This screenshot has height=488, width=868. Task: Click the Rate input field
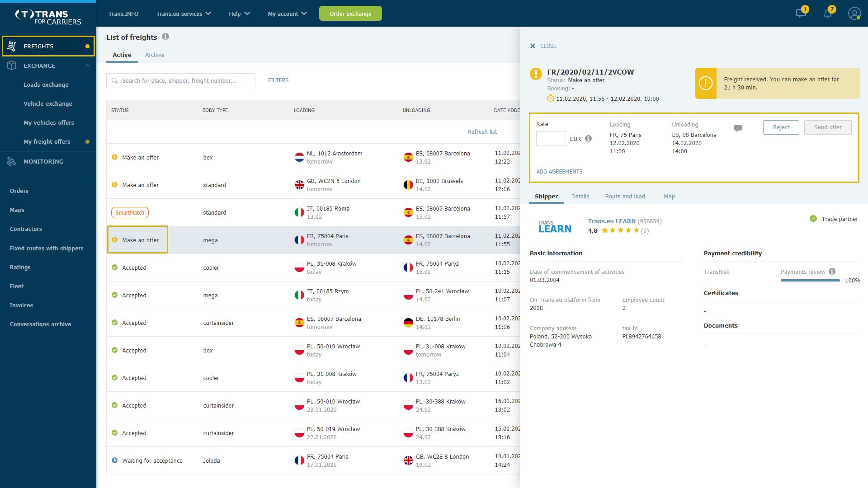(551, 139)
